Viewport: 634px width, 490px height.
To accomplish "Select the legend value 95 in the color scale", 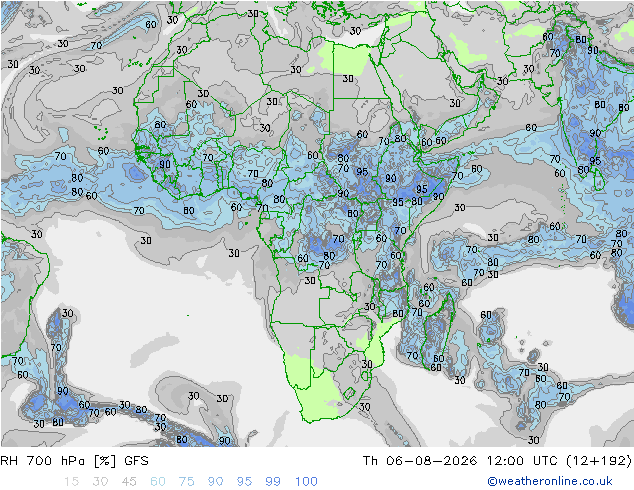I will (244, 482).
